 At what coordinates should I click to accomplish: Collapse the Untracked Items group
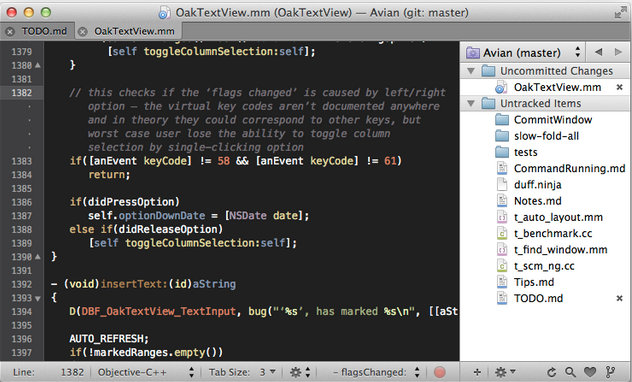tap(470, 104)
